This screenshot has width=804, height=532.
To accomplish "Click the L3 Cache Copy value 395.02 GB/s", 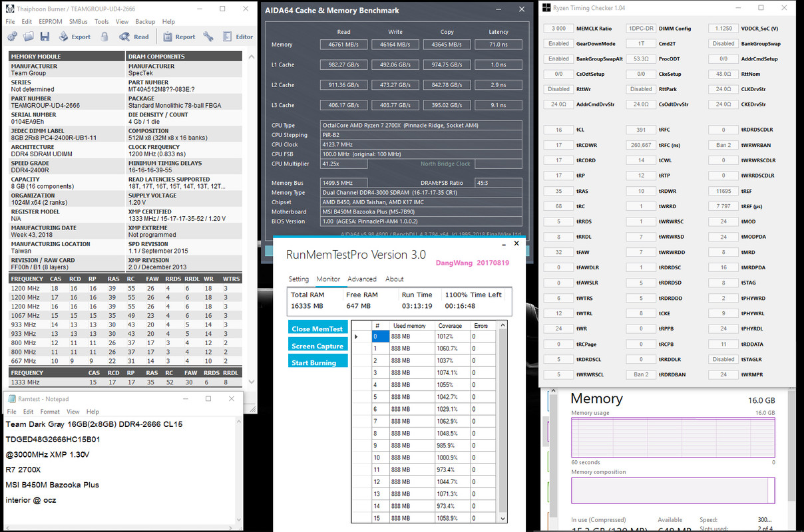I will [x=447, y=104].
